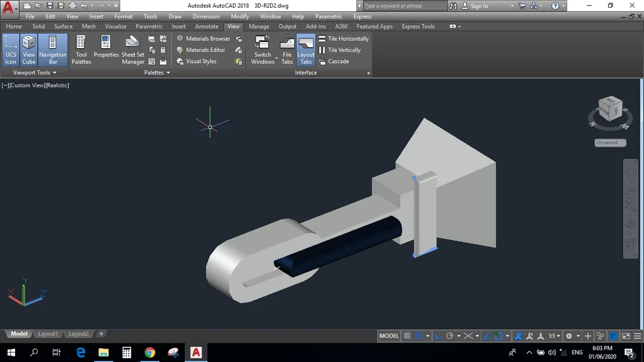Click the [Realistic] visual style label
This screenshot has width=644, height=362.
pyautogui.click(x=57, y=85)
